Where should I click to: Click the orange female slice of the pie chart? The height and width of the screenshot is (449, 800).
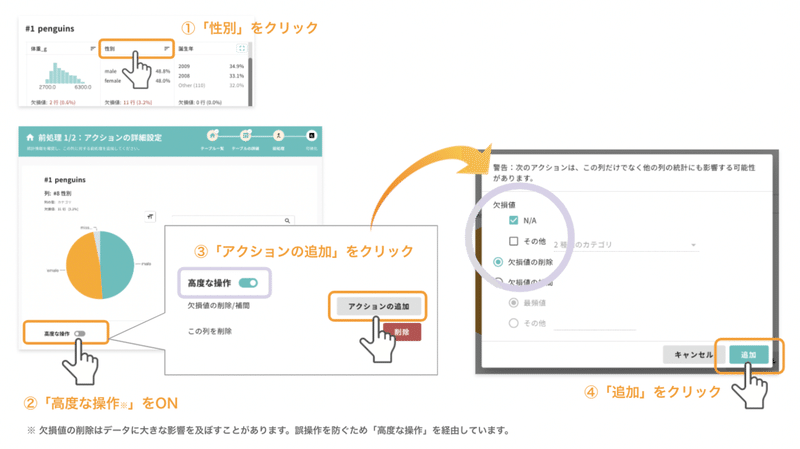[83, 266]
